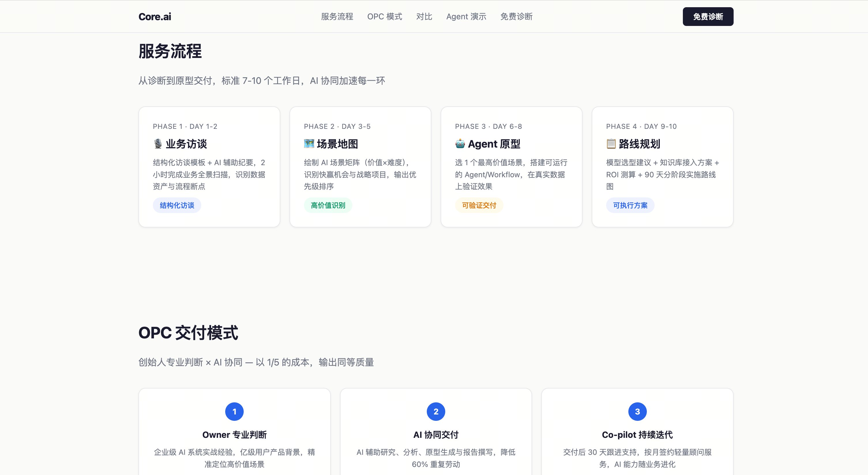Click the 场景地图 card description text
This screenshot has width=868, height=475.
(360, 174)
